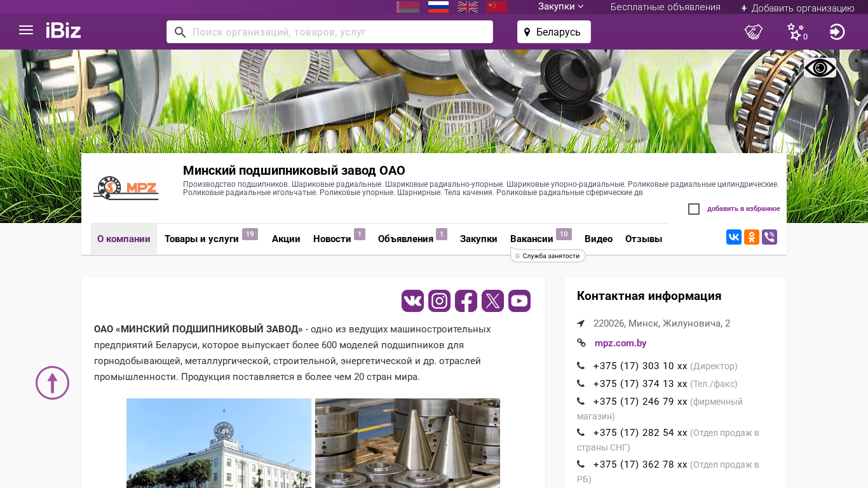Expand the Закупки dropdown in top bar
Image resolution: width=868 pixels, height=488 pixels.
coord(560,7)
